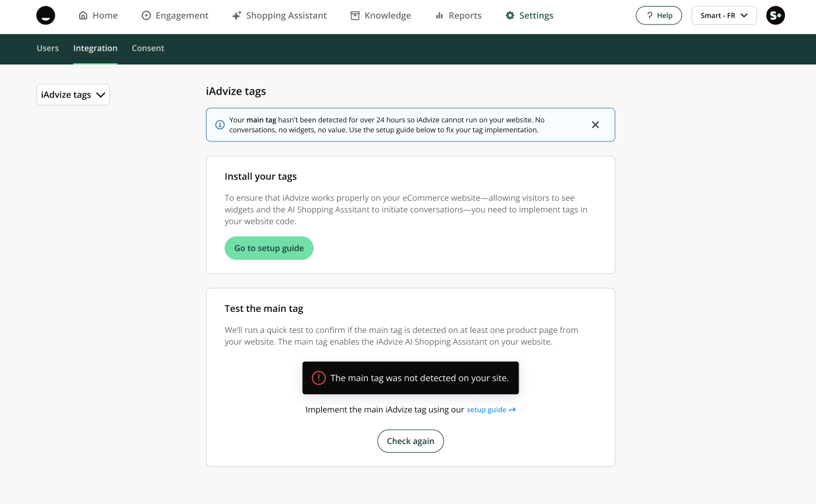
Task: Expand the Smart - FR project dropdown
Action: 724,16
